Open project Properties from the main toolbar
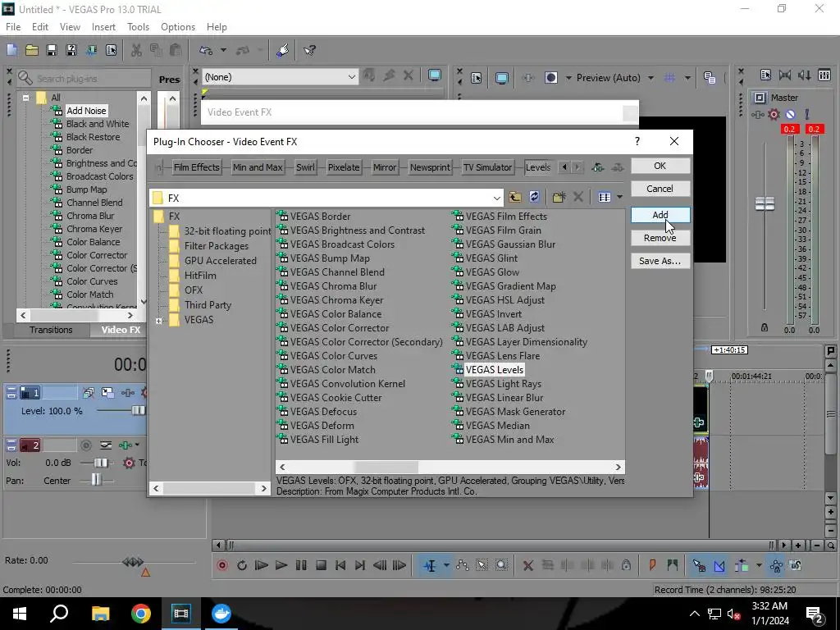Screen dimensions: 840x630 (111, 50)
